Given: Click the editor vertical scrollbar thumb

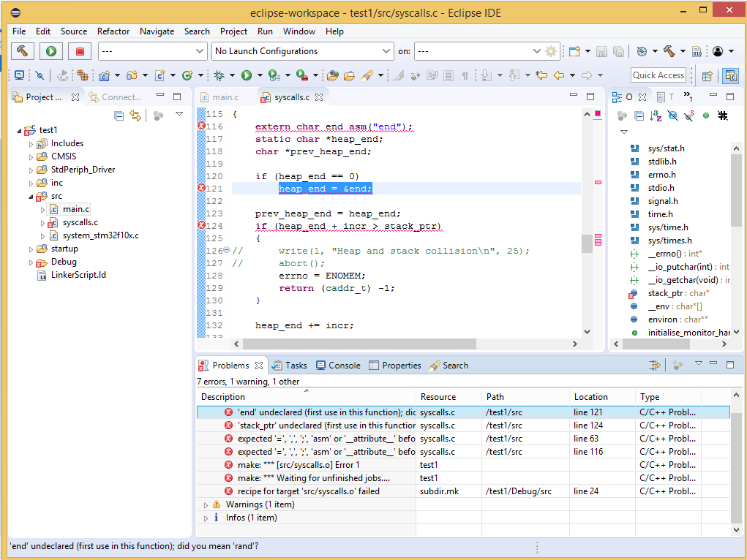Looking at the screenshot, I should [x=587, y=243].
